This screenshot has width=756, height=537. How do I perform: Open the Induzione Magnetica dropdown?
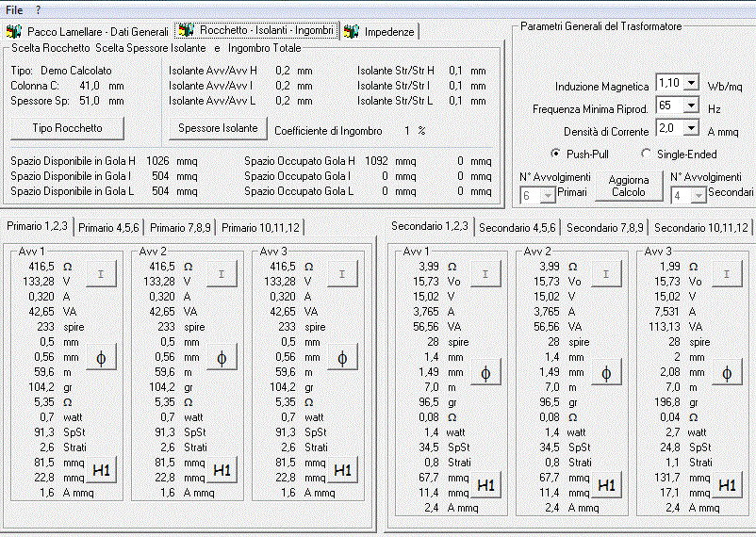click(691, 82)
